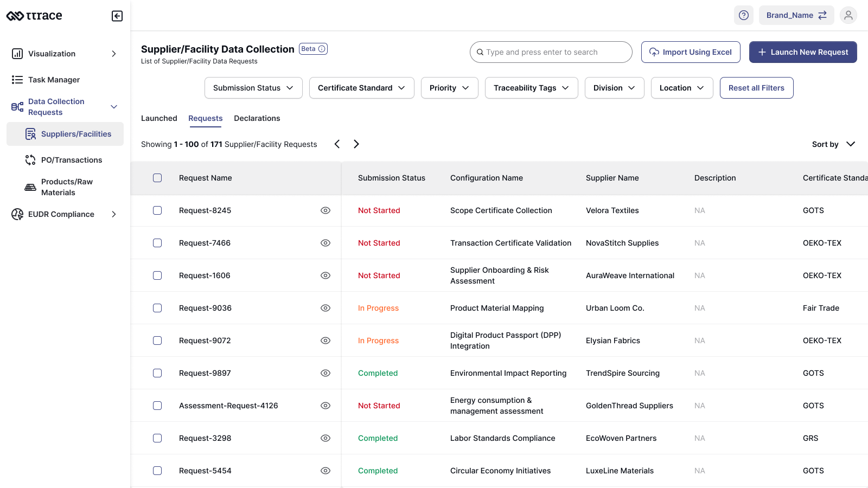The image size is (868, 488).
Task: Switch to the Declarations tab
Action: coord(257,118)
